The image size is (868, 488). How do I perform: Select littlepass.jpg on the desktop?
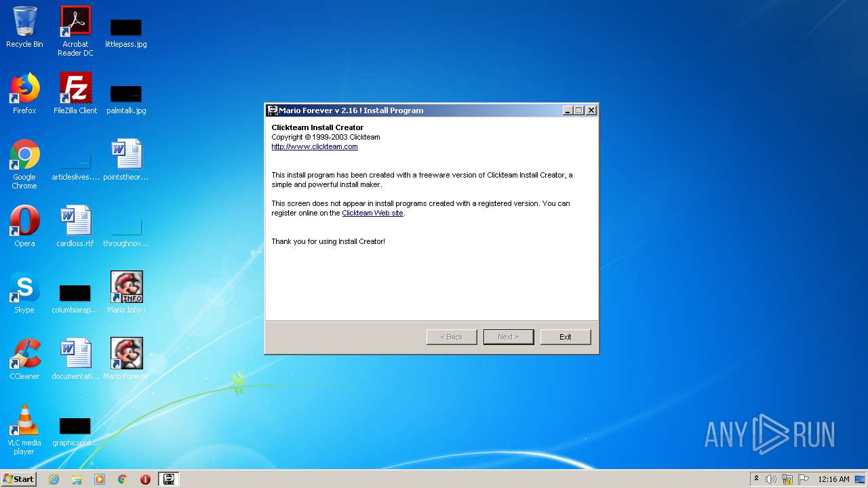[126, 33]
